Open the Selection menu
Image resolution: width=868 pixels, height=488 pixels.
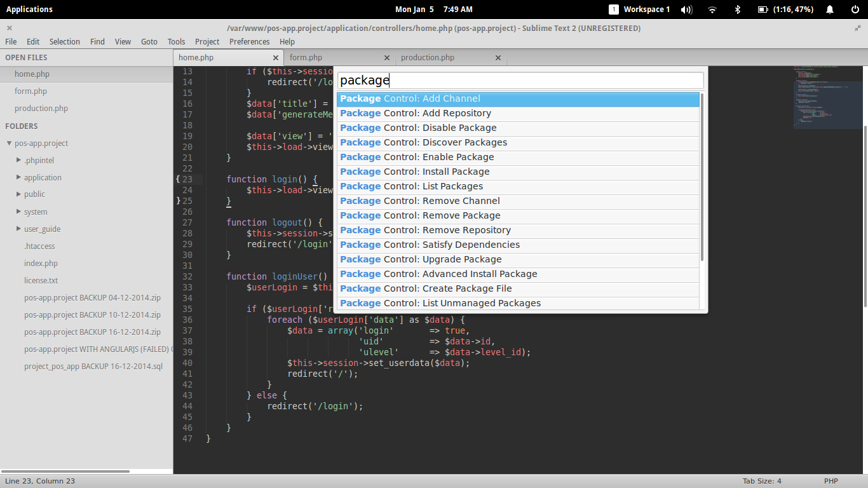pyautogui.click(x=65, y=41)
